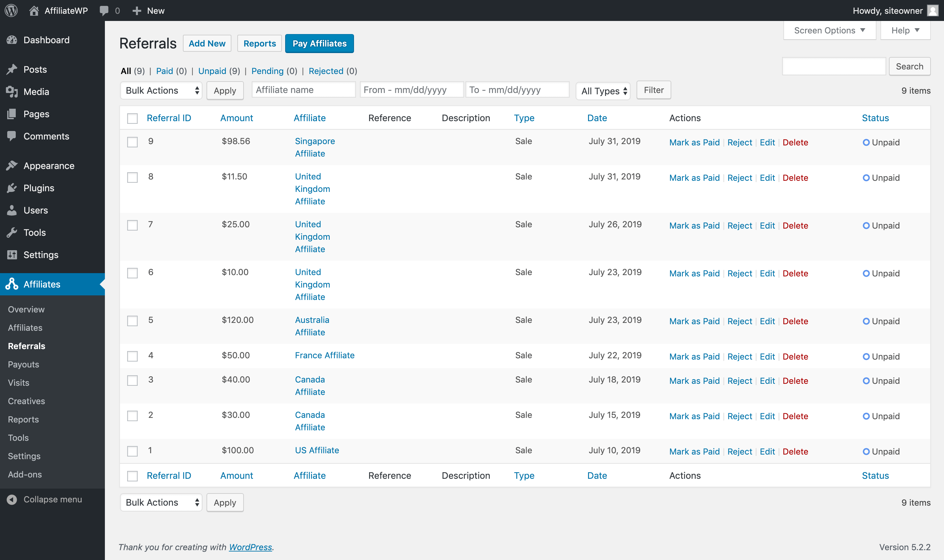The height and width of the screenshot is (560, 944).
Task: Open the comments bubble icon in admin bar
Action: [104, 10]
